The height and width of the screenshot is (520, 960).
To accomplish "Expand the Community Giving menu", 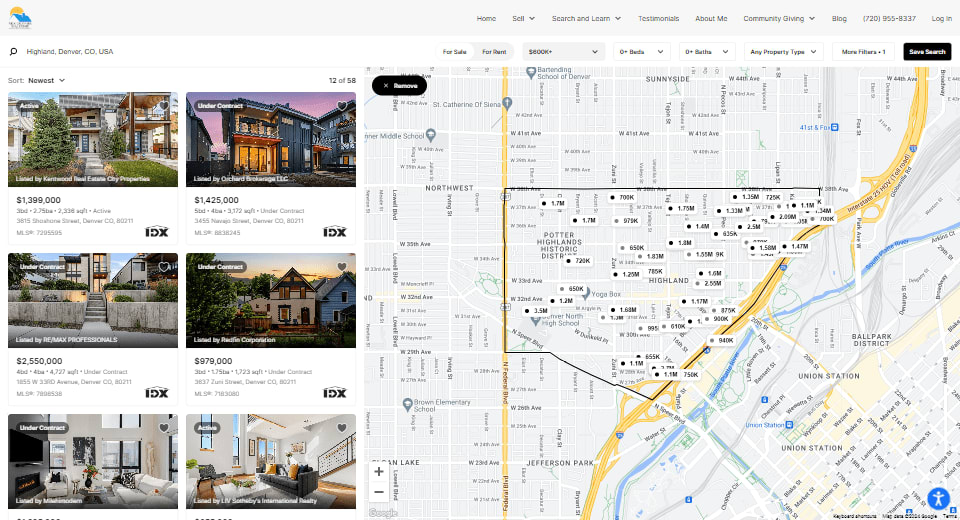I will [x=779, y=18].
